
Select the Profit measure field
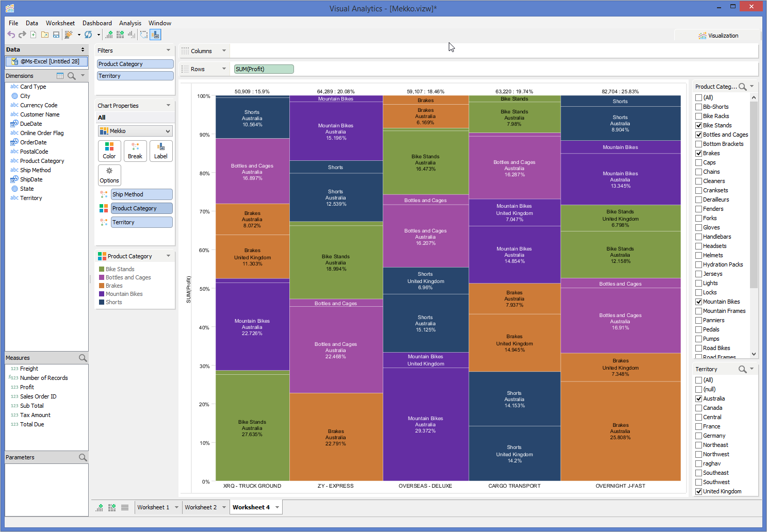27,387
